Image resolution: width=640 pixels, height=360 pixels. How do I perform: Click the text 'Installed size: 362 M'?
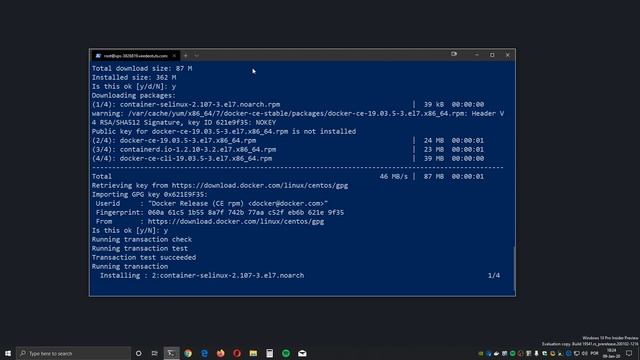[134, 77]
